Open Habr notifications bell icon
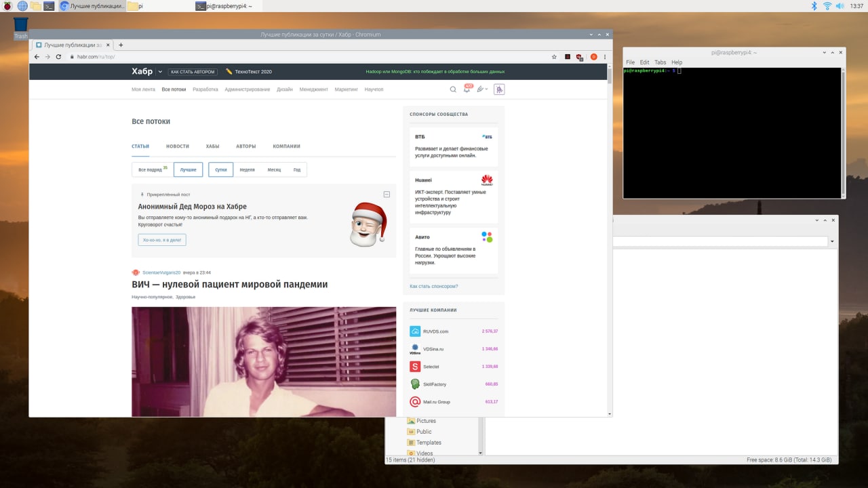Viewport: 868px width, 488px height. click(467, 89)
